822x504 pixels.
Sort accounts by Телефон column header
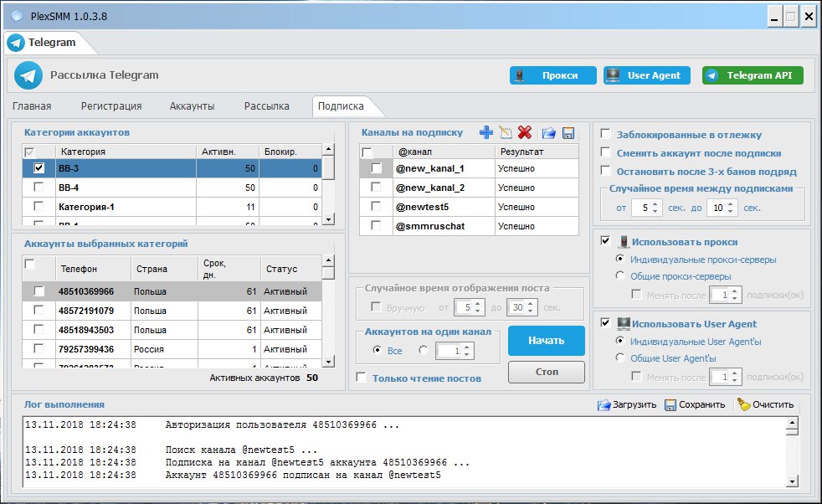click(x=93, y=268)
